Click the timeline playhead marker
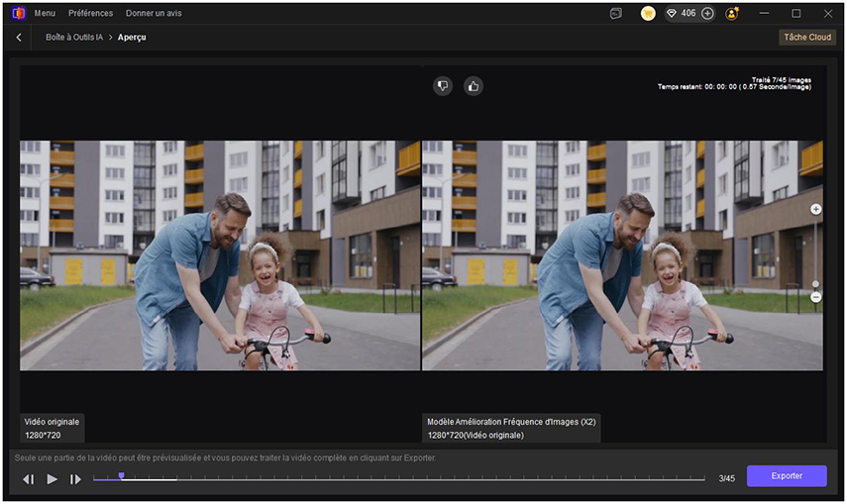Viewport: 847px width, 504px height. [122, 476]
